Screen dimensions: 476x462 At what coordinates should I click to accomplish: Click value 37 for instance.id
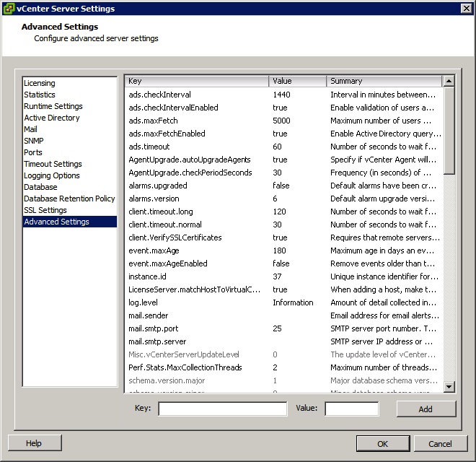click(x=277, y=276)
